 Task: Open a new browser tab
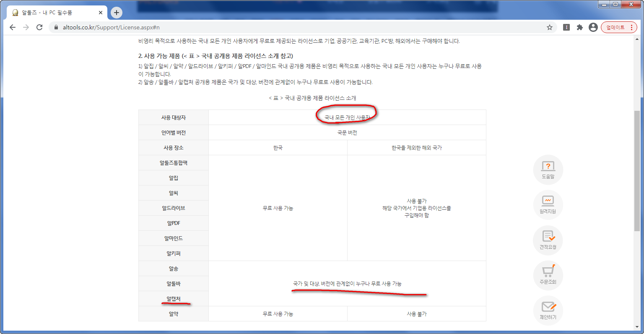(x=117, y=13)
